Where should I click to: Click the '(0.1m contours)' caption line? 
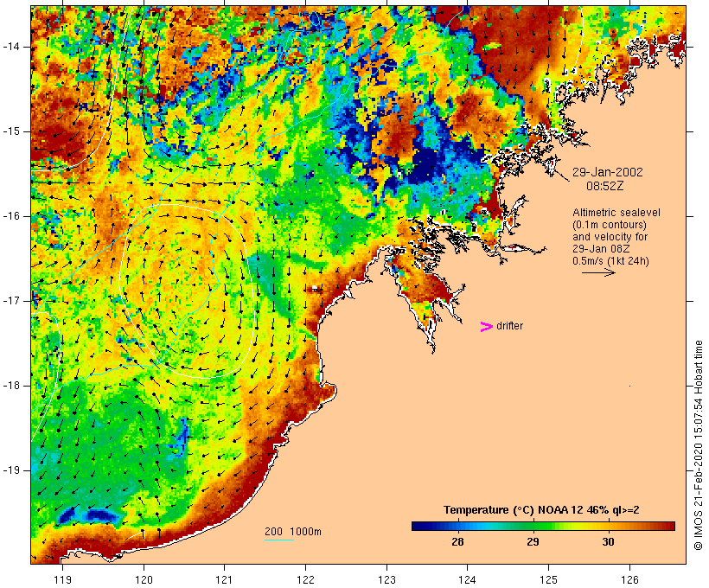click(610, 225)
